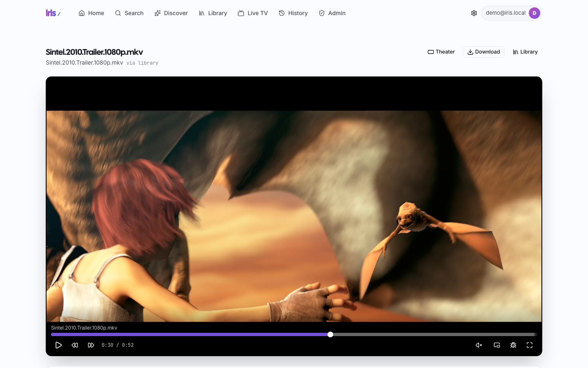Open the Discover section
The width and height of the screenshot is (588, 368).
coord(171,13)
